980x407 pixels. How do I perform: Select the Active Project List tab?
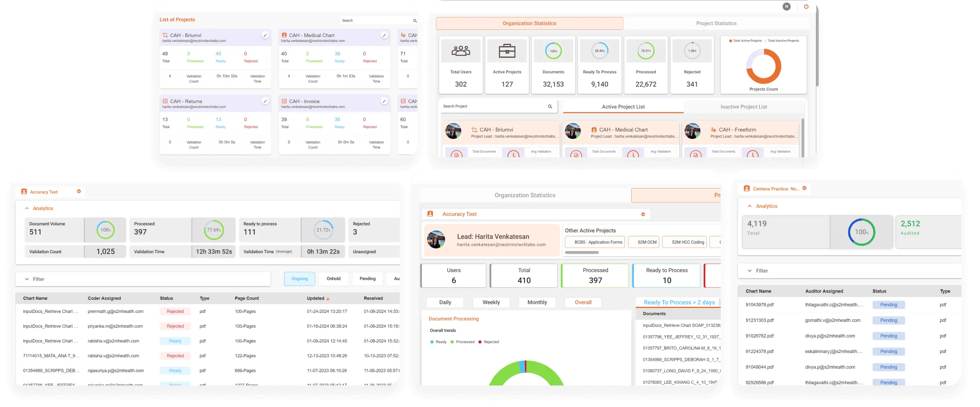tap(623, 107)
